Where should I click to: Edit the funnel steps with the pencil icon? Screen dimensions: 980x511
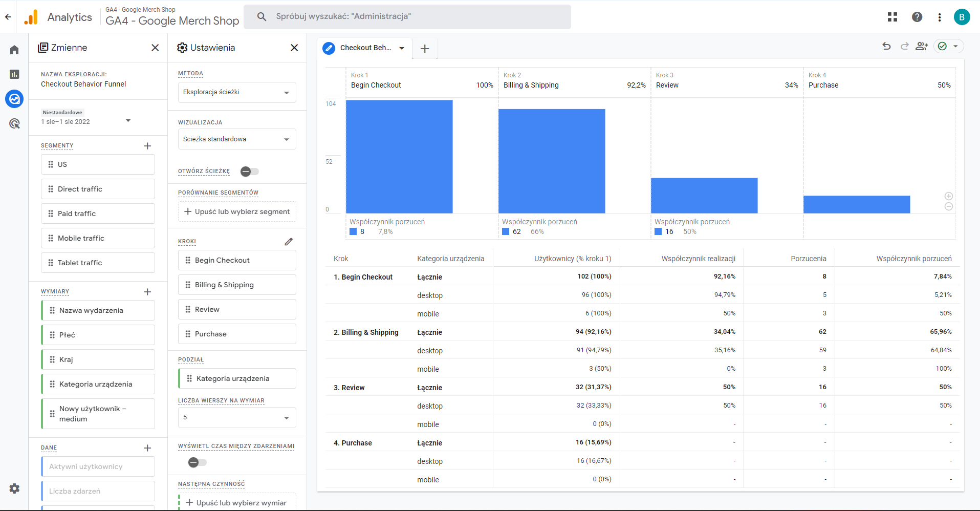(289, 241)
